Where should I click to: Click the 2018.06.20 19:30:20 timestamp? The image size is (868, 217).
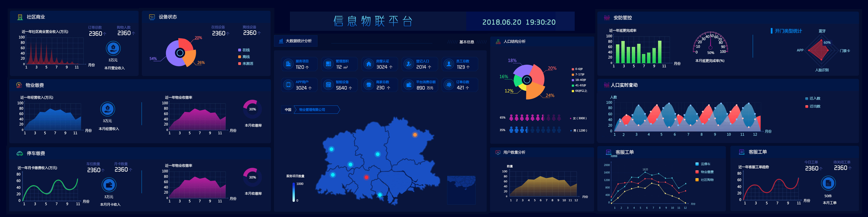(519, 22)
